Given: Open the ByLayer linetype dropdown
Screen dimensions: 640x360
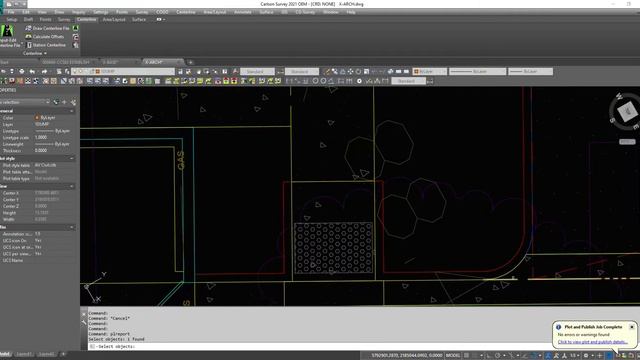Looking at the screenshot, I should pyautogui.click(x=478, y=71).
